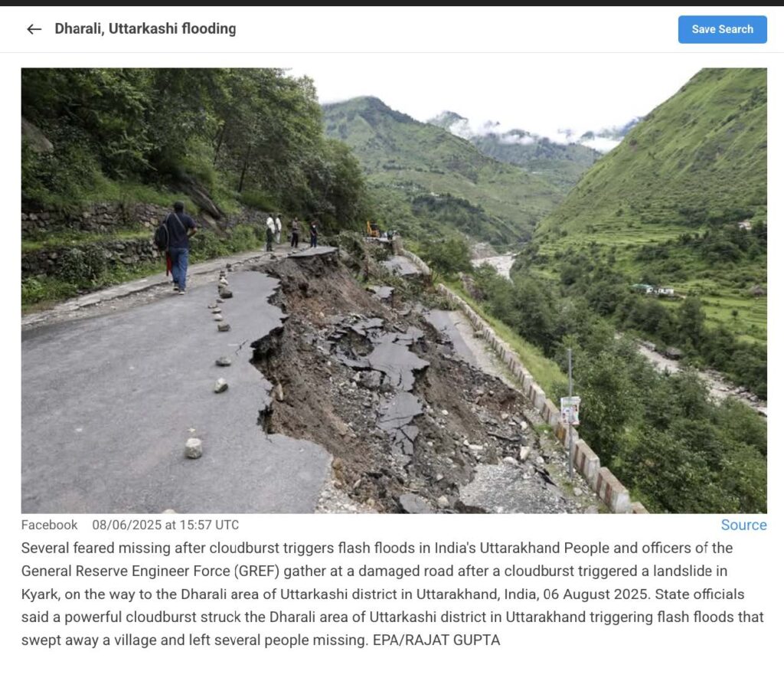The height and width of the screenshot is (678, 784).
Task: Click the river in the valley
Action: coord(495,264)
